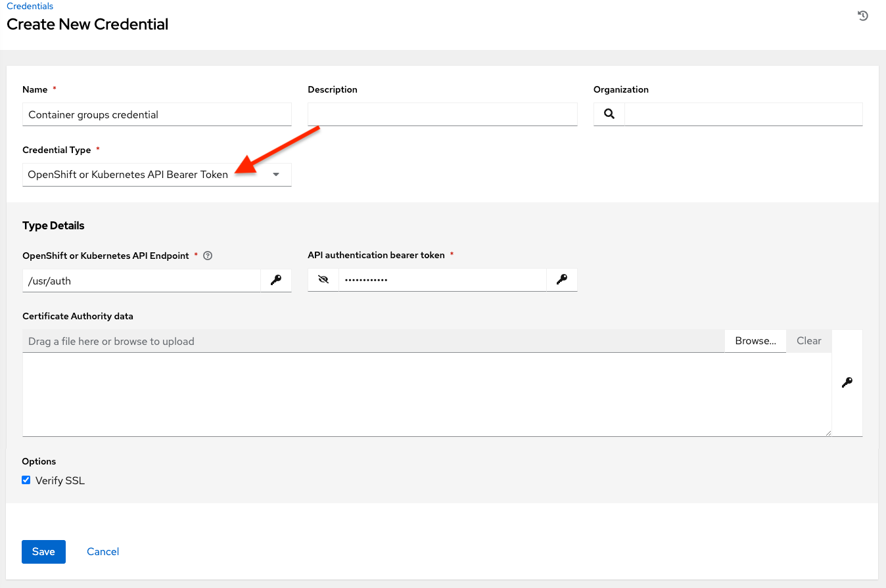Screen dimensions: 886x588
Task: Click the masked bearer token field
Action: 442,279
